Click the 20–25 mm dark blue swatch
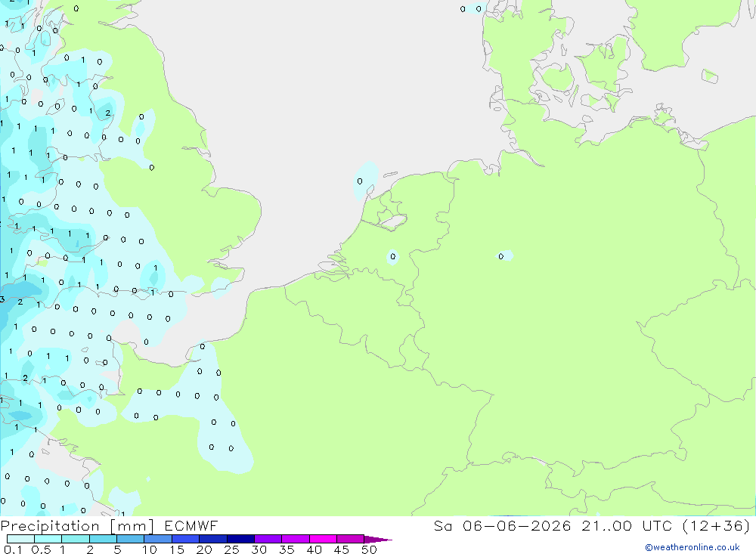The image size is (756, 554). 213,539
